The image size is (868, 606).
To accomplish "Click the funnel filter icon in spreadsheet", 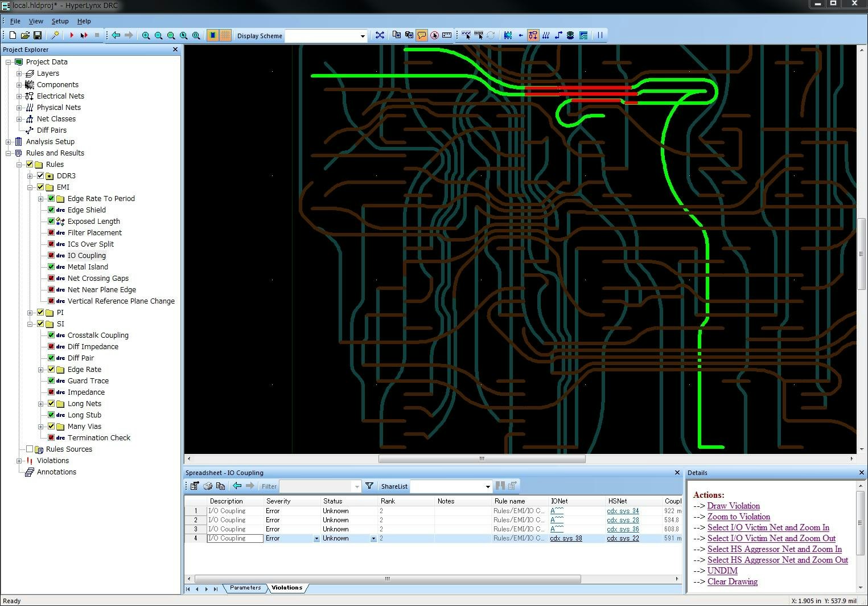I will point(369,486).
